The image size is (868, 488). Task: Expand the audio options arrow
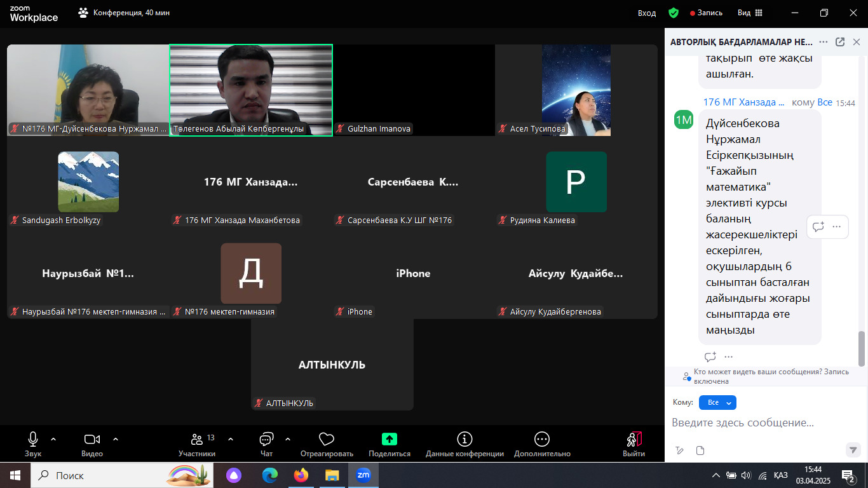click(53, 439)
